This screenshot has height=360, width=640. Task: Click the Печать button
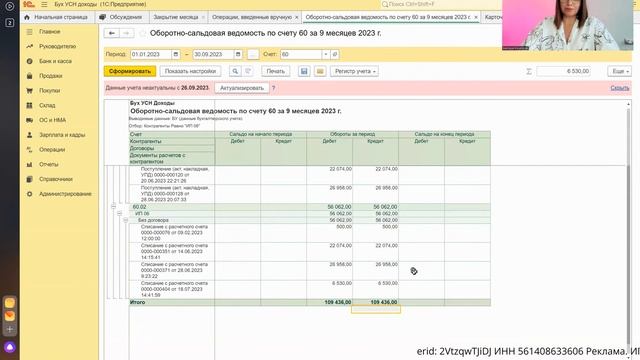[276, 71]
